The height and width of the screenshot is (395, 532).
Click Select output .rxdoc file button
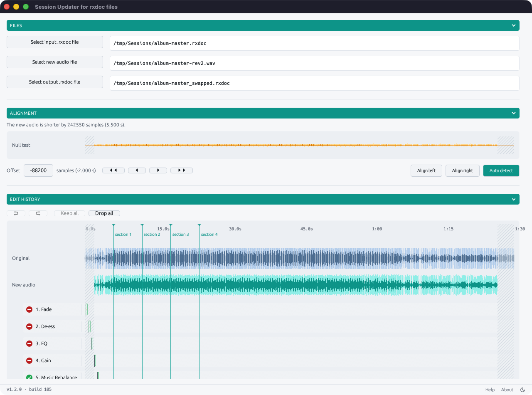point(55,82)
